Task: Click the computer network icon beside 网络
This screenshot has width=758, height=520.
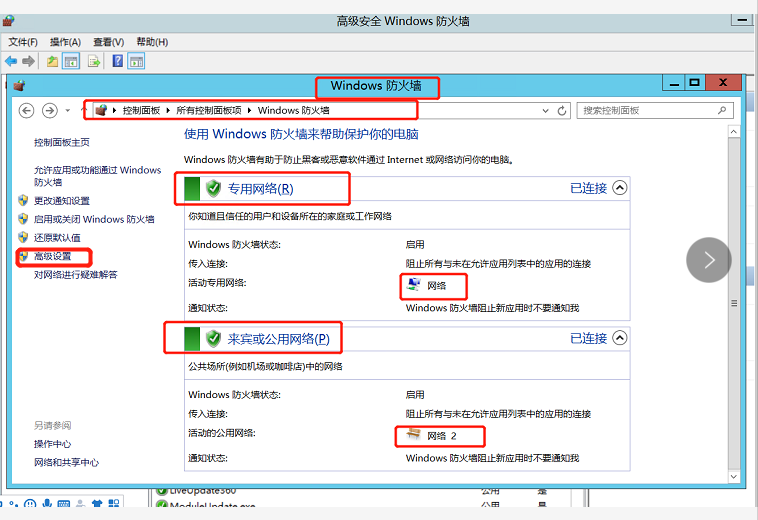Action: click(414, 285)
